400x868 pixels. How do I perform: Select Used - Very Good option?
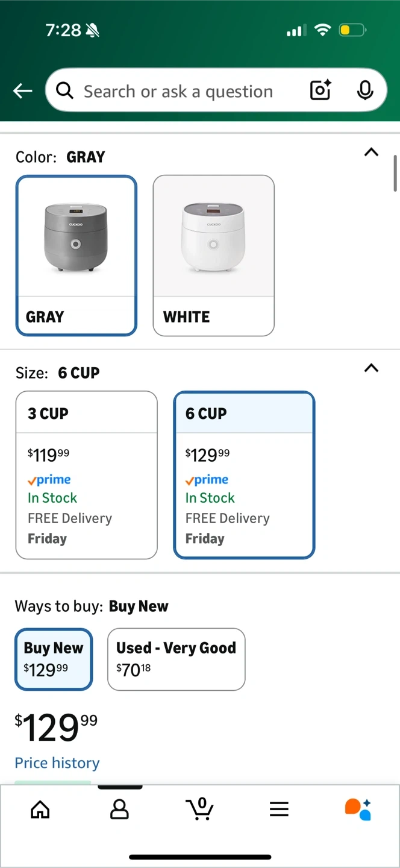(176, 659)
